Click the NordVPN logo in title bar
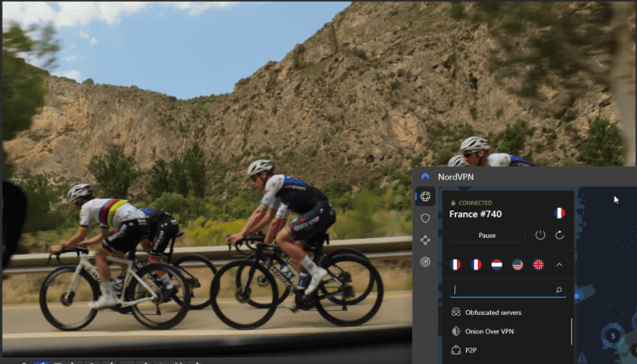The width and height of the screenshot is (637, 364). click(425, 177)
